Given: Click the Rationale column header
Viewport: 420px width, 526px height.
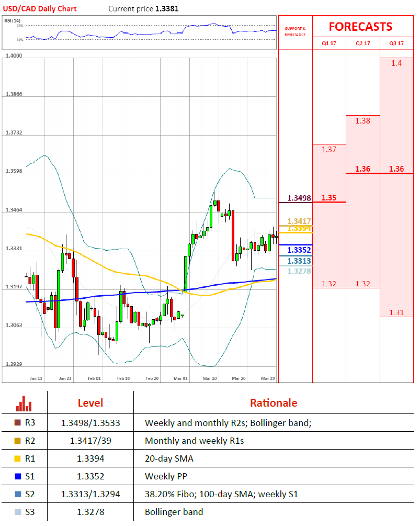Looking at the screenshot, I should pos(274,403).
